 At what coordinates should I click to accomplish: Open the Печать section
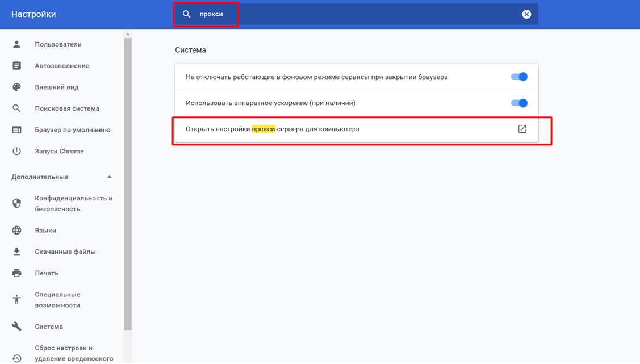pos(47,273)
